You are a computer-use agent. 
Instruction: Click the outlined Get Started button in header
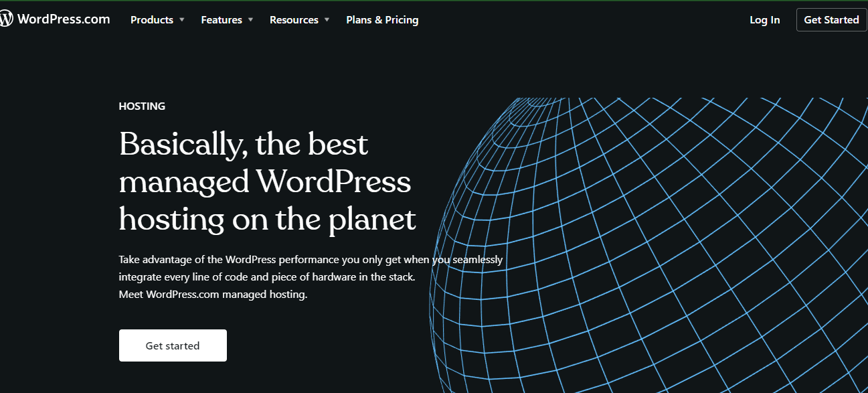click(831, 20)
